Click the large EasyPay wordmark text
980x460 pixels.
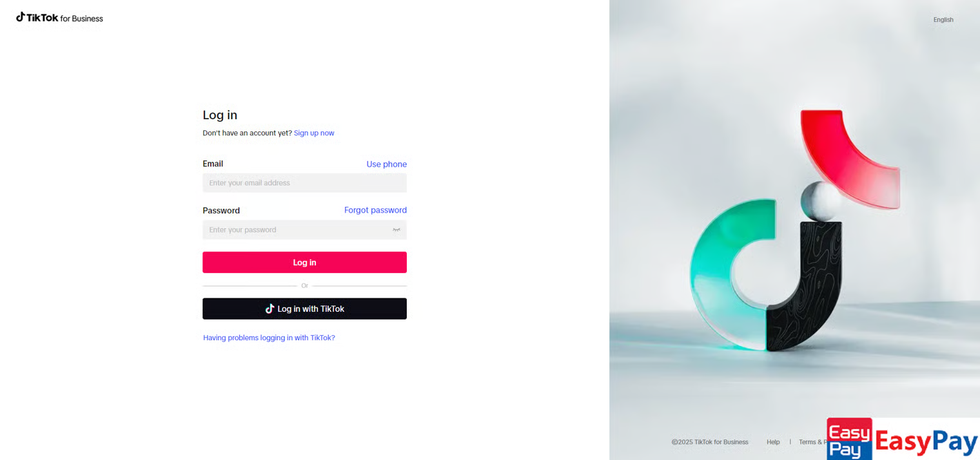(926, 442)
